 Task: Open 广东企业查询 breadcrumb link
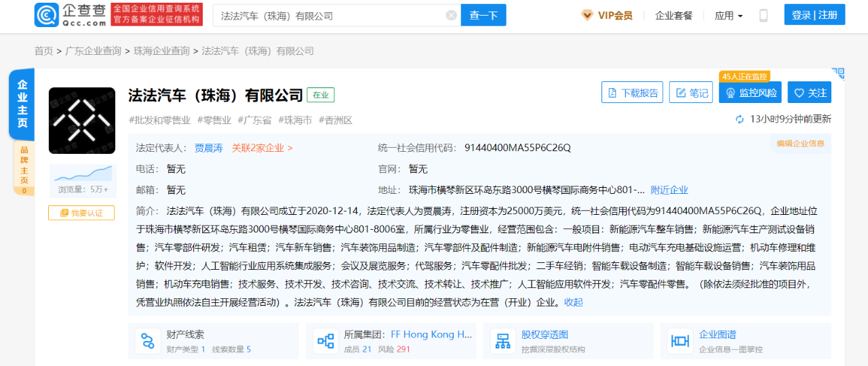[x=94, y=51]
